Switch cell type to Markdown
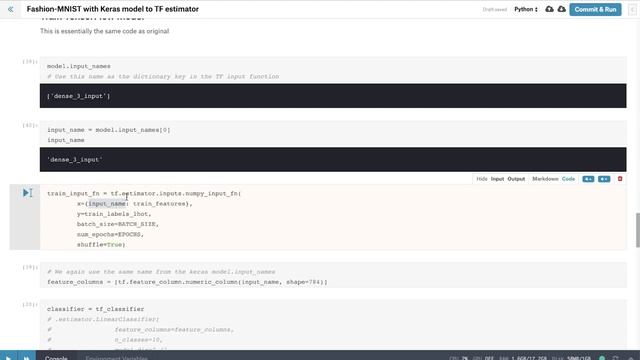 coord(545,179)
